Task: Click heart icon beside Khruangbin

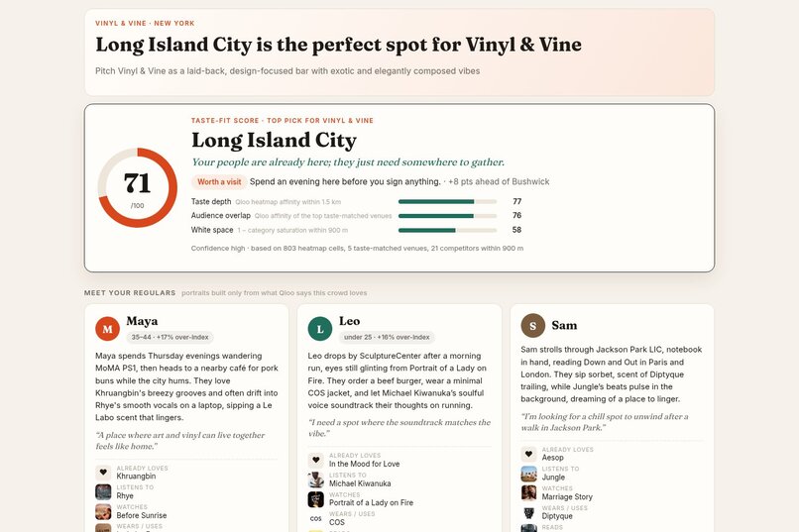Action: point(103,473)
